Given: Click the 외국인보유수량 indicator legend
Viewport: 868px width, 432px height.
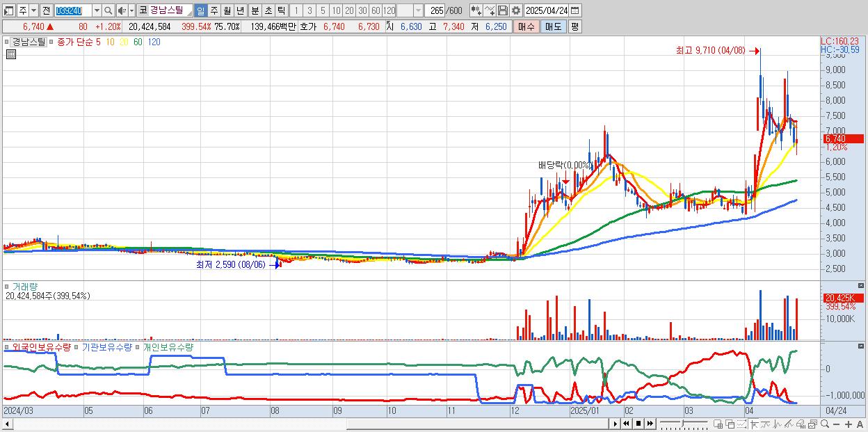Looking at the screenshot, I should [x=40, y=346].
